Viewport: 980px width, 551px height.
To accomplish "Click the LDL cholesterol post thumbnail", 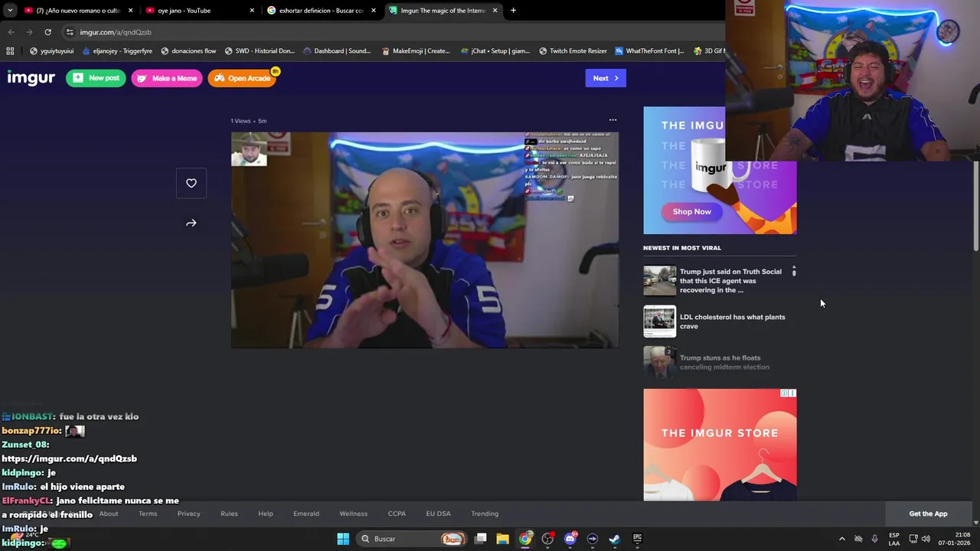I will click(659, 321).
